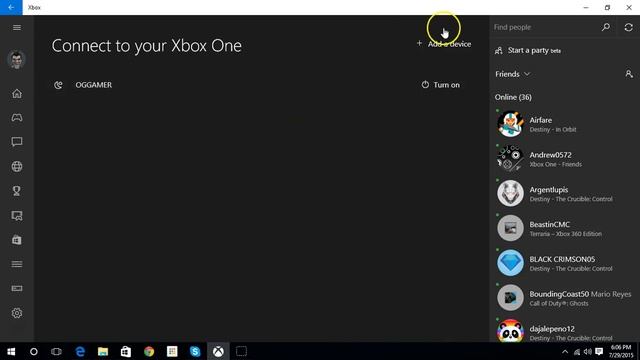
Task: Select friend name Argentlupis
Action: pyautogui.click(x=549, y=190)
